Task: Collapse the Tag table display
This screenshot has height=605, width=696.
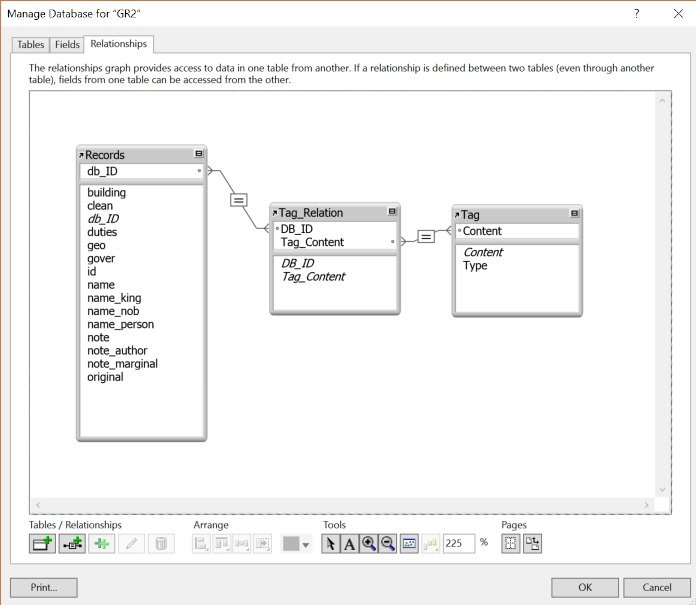Action: (x=574, y=214)
